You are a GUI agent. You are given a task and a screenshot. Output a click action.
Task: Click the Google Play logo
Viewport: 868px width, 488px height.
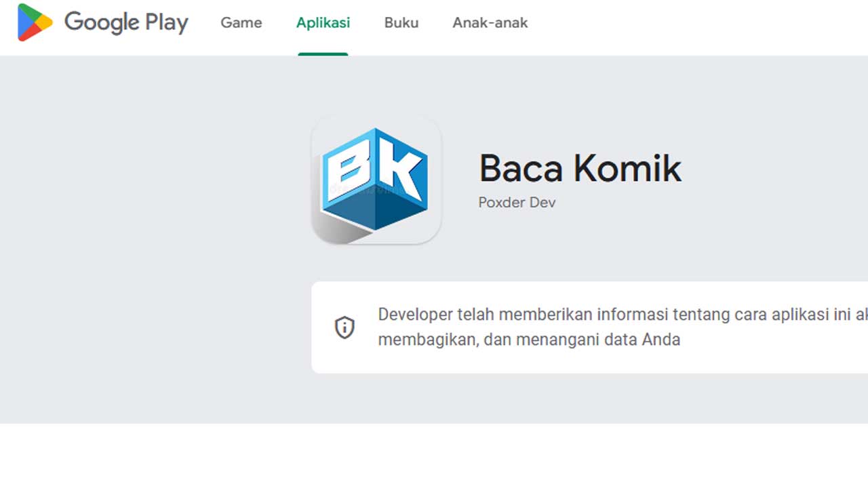coord(102,22)
